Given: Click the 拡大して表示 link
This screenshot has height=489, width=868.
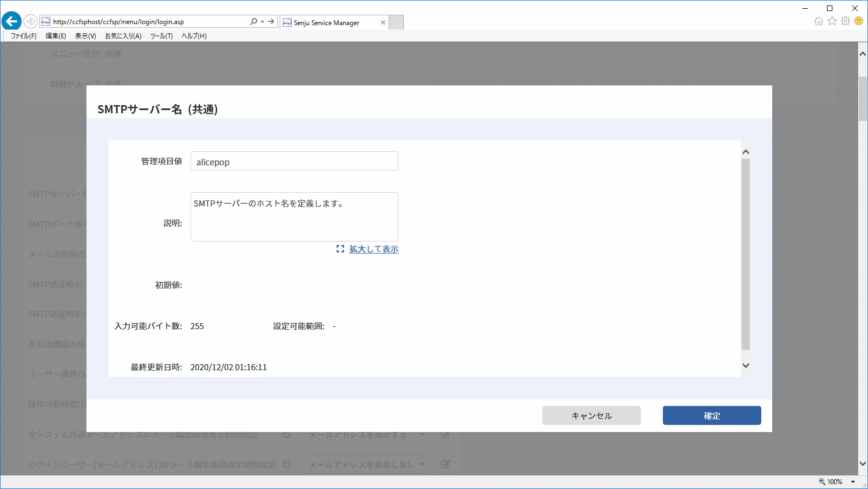Looking at the screenshot, I should pos(374,249).
